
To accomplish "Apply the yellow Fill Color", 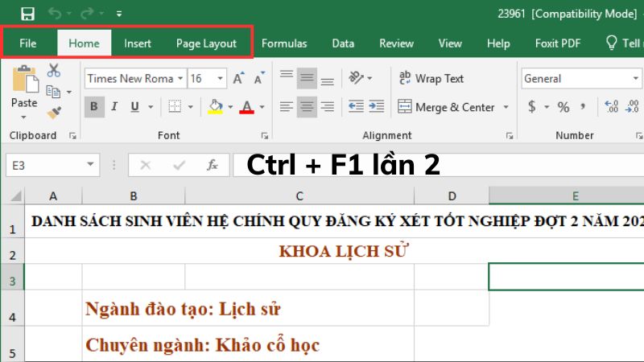I will coord(215,107).
